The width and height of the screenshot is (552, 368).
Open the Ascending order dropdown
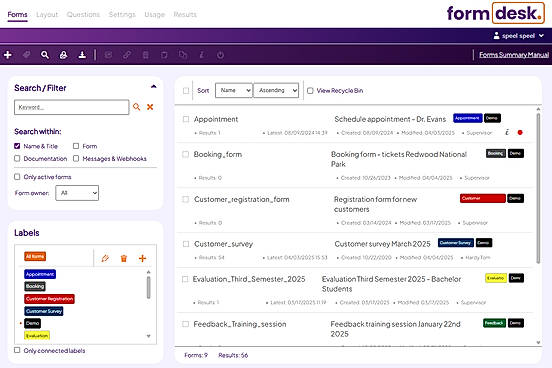(276, 91)
